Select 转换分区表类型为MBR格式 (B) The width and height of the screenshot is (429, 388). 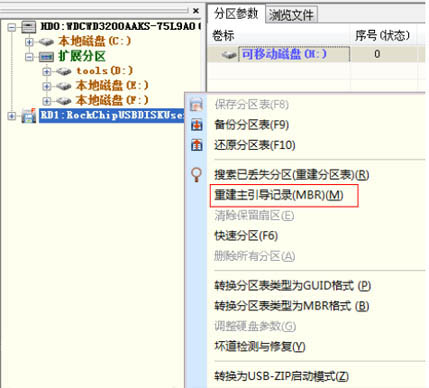[292, 306]
